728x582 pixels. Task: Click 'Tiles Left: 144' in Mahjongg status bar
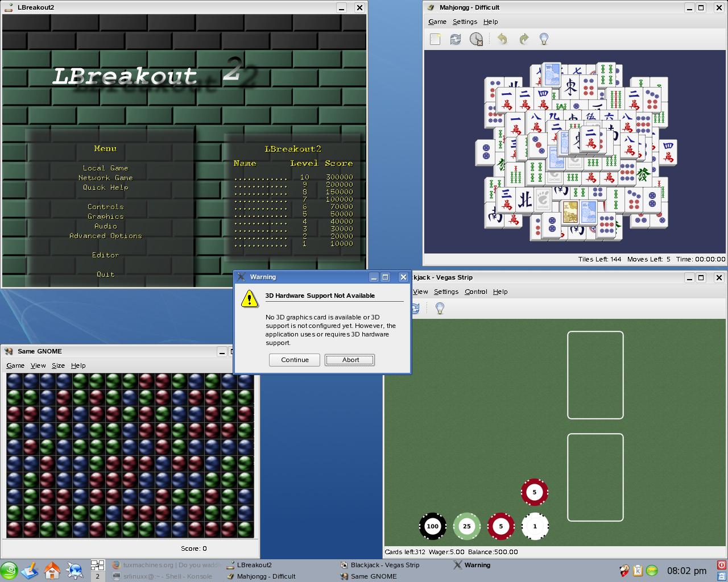599,259
